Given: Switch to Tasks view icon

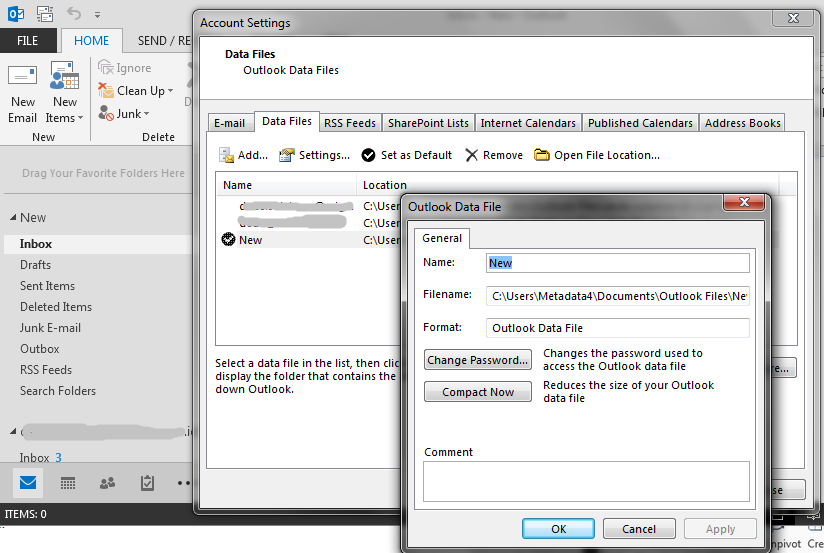Looking at the screenshot, I should pyautogui.click(x=147, y=483).
